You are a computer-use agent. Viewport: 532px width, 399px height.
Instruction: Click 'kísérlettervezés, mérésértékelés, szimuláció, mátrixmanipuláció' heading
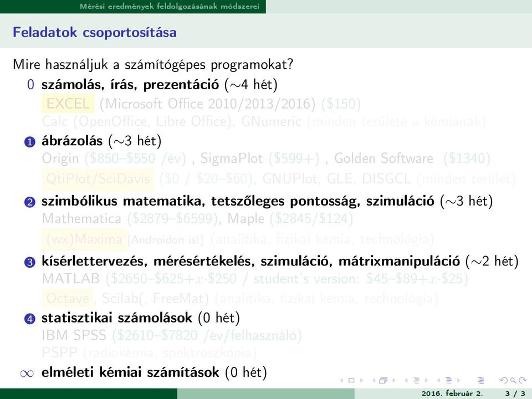tap(250, 261)
